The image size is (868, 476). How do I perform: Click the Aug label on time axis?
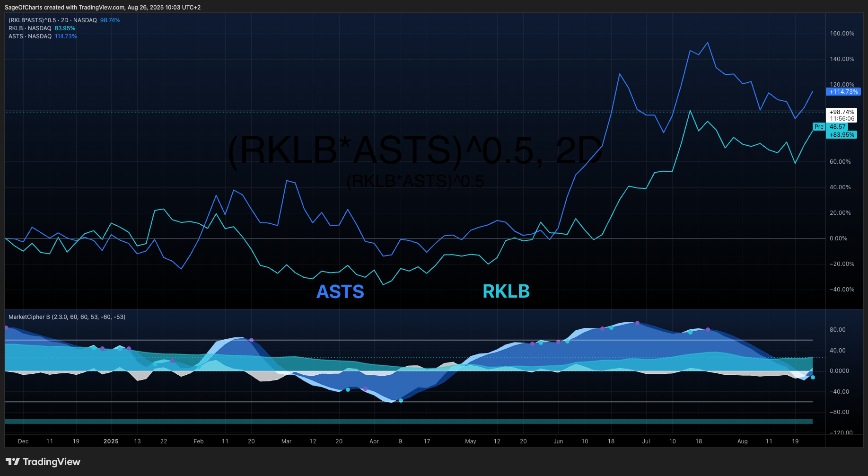tap(743, 441)
